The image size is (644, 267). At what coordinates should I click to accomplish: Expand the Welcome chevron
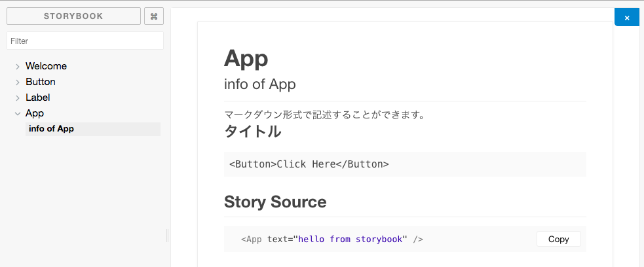pyautogui.click(x=17, y=67)
